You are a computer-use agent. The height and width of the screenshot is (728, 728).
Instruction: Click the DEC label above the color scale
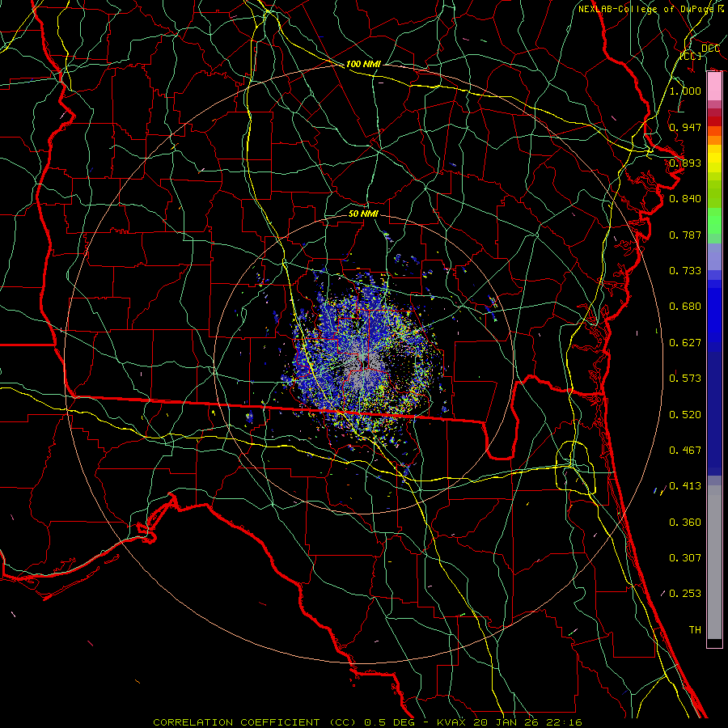710,49
